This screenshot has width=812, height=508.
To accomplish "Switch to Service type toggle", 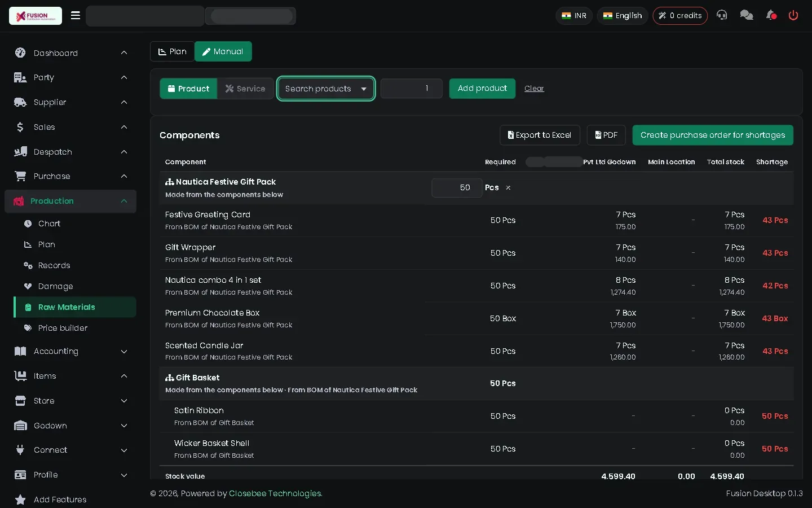I will (245, 89).
